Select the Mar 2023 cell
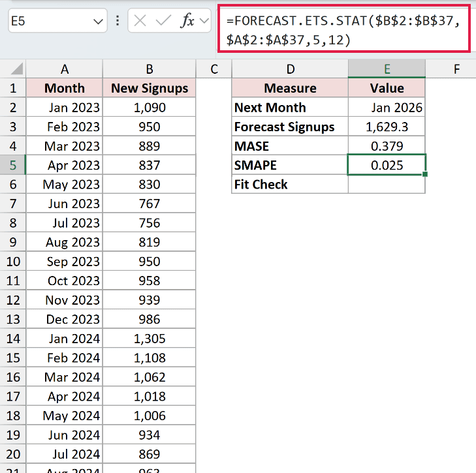This screenshot has height=473, width=476. [65, 146]
